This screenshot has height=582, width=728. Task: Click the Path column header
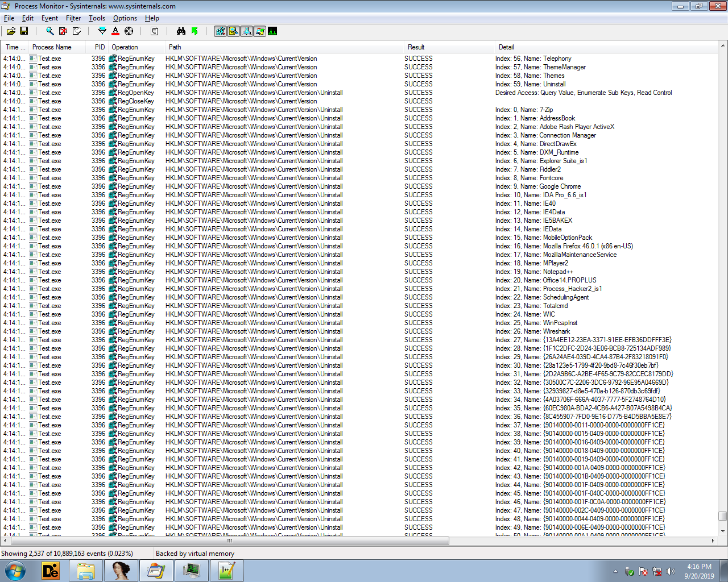click(284, 47)
